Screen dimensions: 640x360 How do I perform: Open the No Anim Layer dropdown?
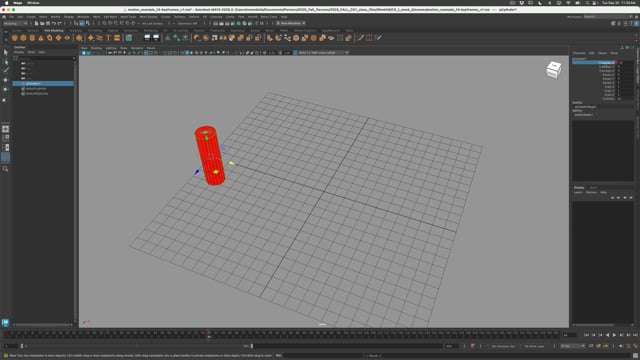coord(535,346)
